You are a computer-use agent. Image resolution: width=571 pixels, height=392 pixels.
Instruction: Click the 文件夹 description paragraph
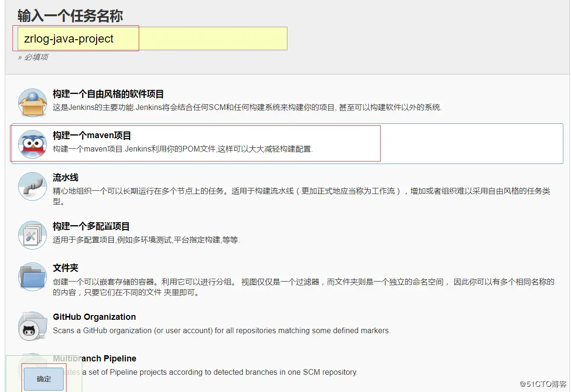pos(304,287)
